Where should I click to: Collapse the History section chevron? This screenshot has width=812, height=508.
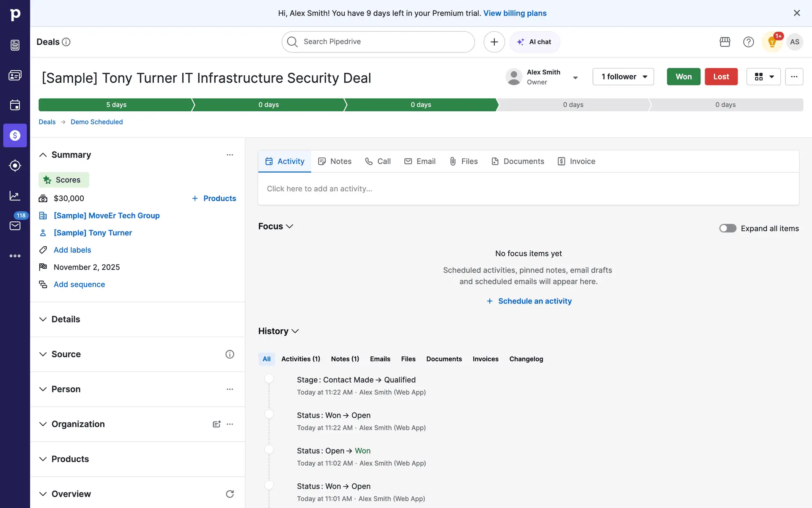click(295, 331)
